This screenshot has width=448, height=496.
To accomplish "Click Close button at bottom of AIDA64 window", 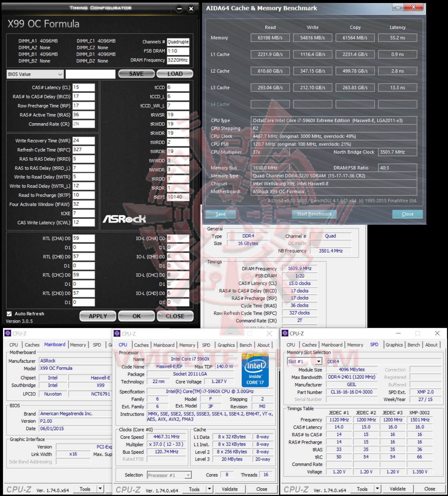I will [408, 214].
